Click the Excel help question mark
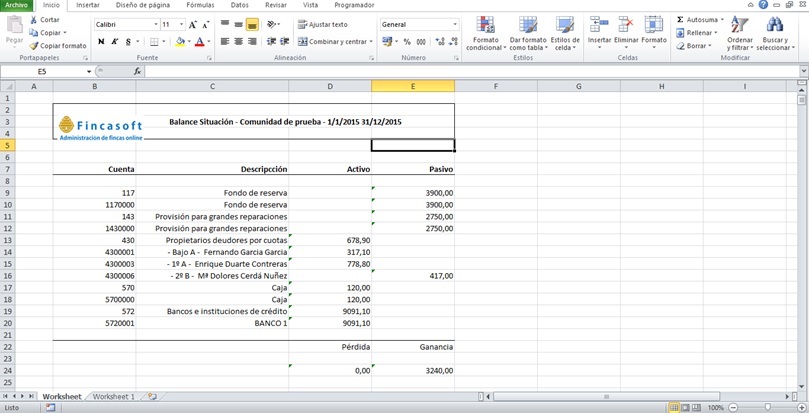The image size is (809, 413). [764, 5]
